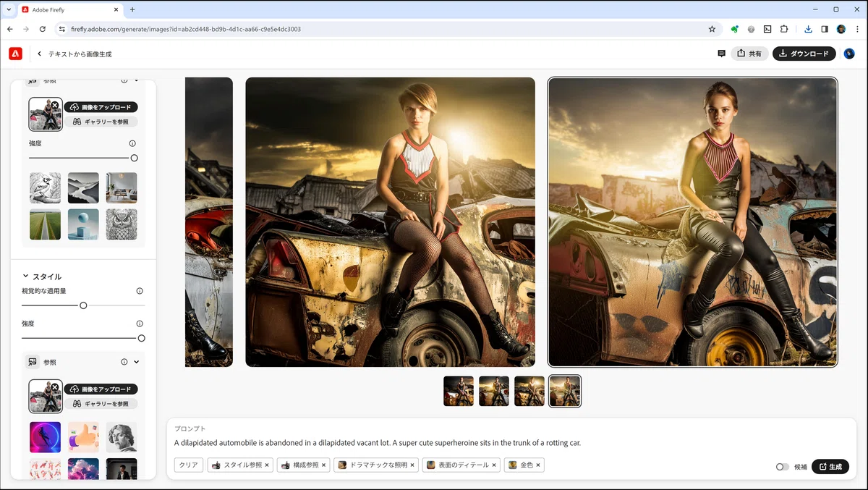Viewport: 868px width, 490px height.
Task: Remove the 金色 tag
Action: point(538,465)
